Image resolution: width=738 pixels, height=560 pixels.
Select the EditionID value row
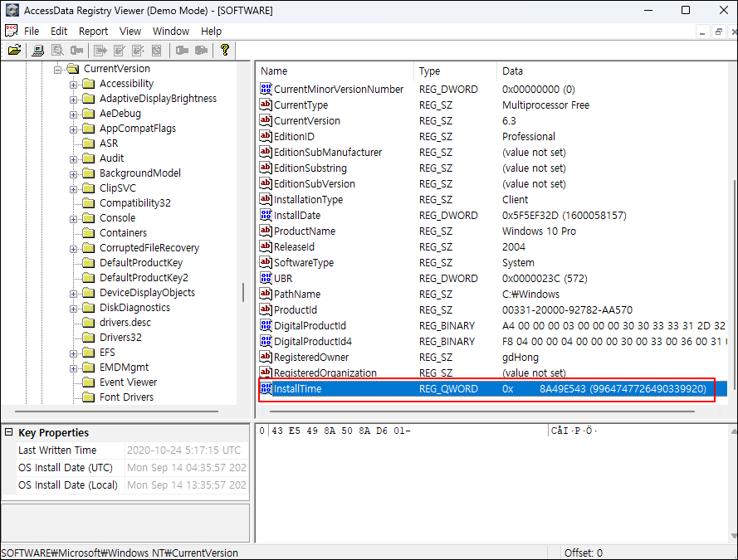point(493,136)
